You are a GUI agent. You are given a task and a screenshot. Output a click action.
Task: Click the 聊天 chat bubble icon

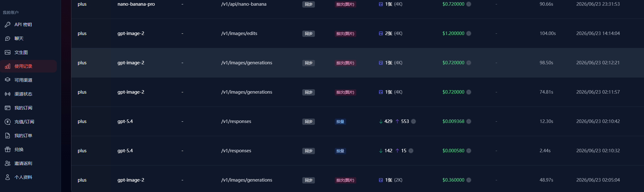[x=8, y=38]
